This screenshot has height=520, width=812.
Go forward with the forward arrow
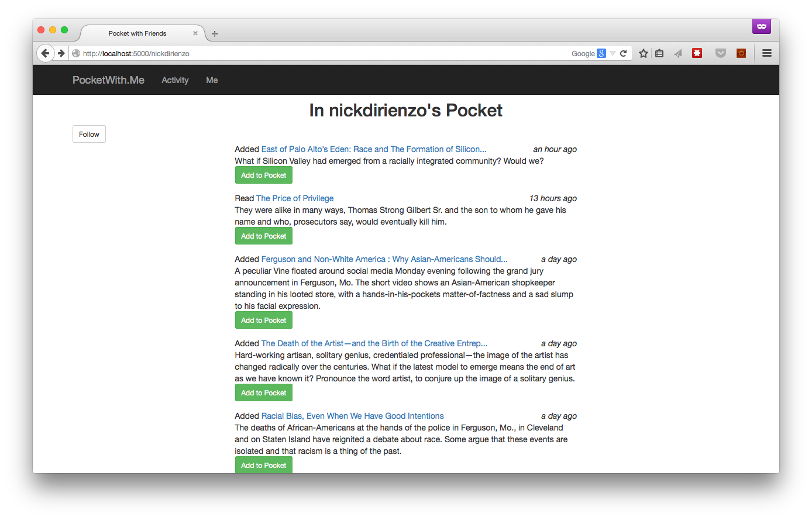[x=61, y=53]
